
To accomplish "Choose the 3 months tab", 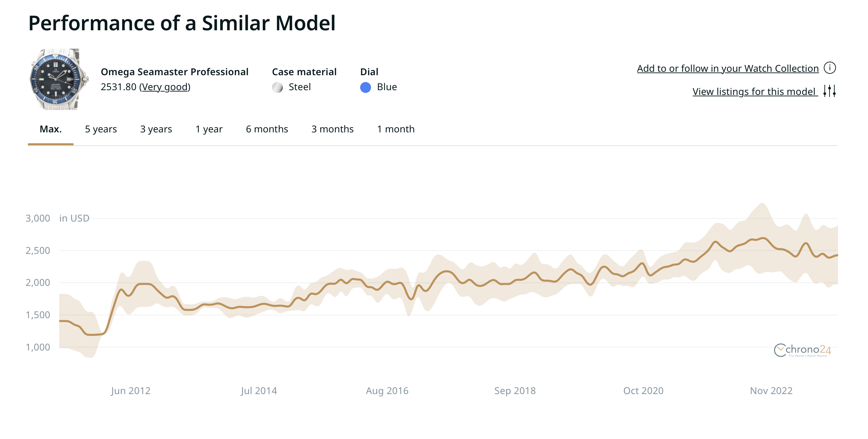I will [332, 129].
